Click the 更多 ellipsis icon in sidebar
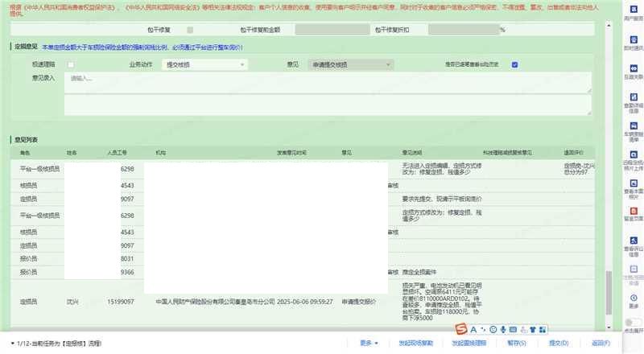The image size is (644, 354). click(634, 298)
